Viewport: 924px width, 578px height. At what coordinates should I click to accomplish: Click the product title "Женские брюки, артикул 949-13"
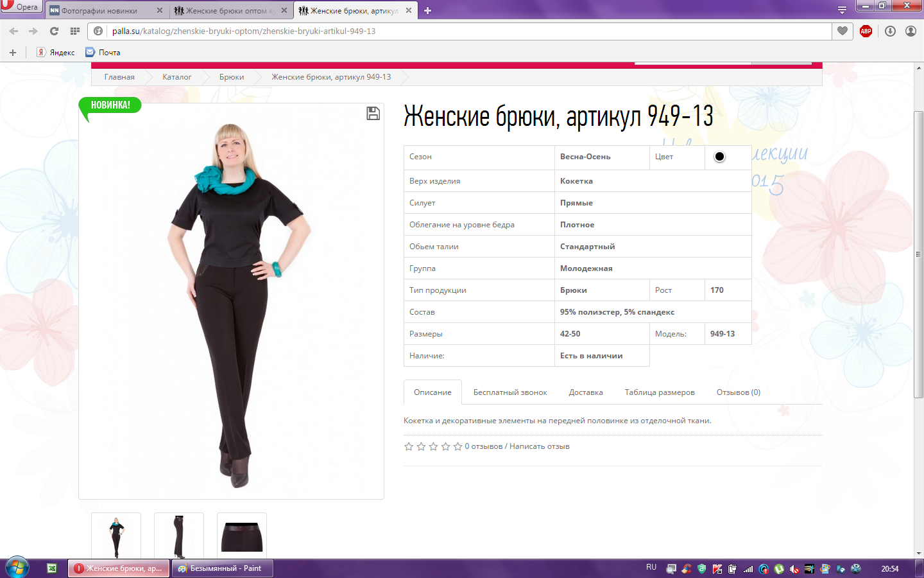558,117
